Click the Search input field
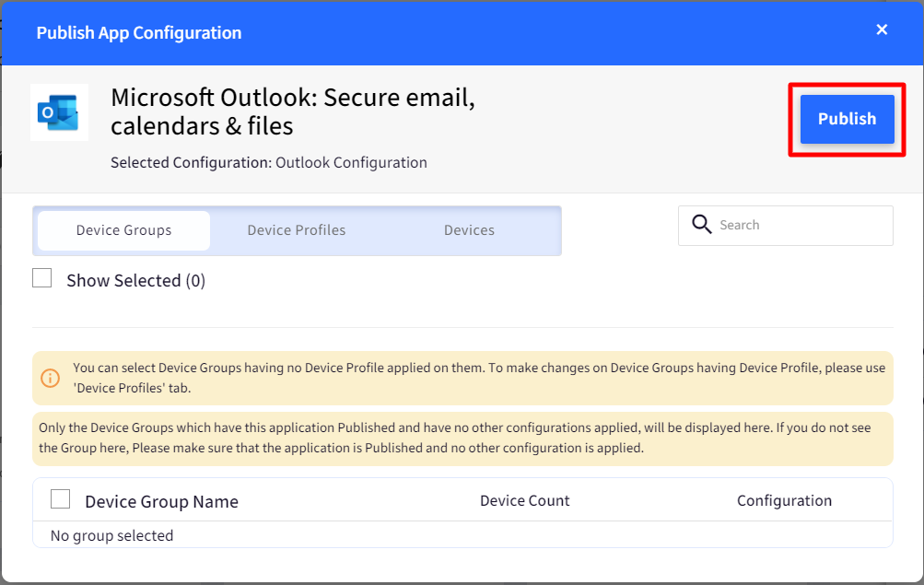The image size is (924, 585). tap(786, 225)
